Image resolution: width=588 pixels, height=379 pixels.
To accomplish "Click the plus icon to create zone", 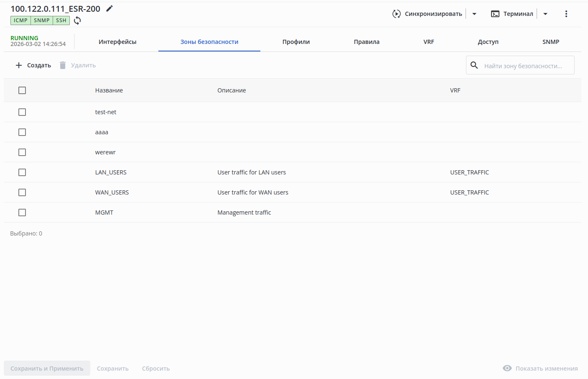I will 19,65.
